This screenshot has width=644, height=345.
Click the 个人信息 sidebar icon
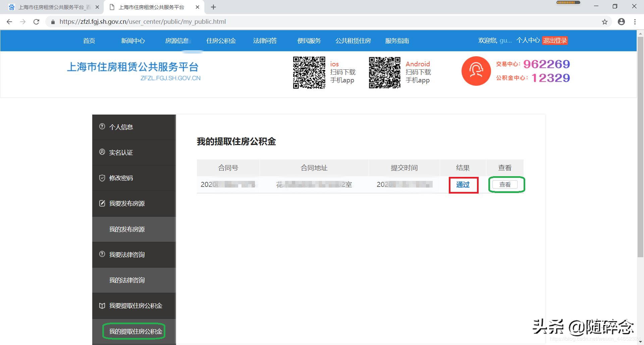[102, 127]
